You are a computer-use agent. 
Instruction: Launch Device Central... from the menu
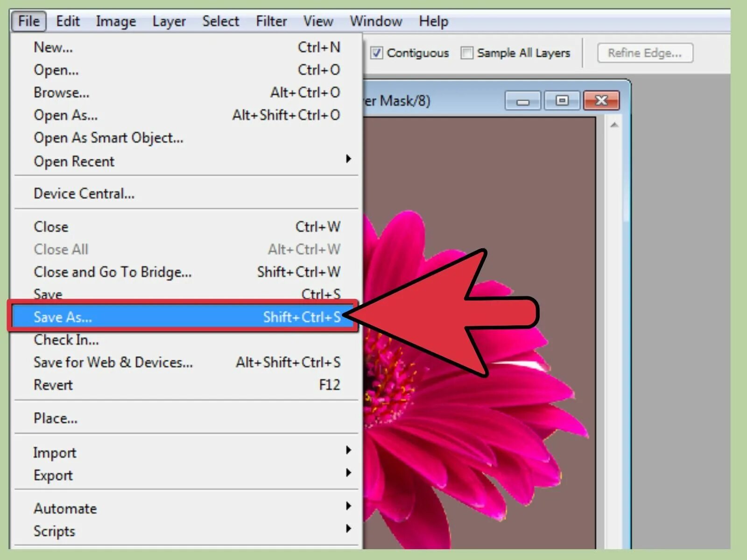click(x=186, y=193)
